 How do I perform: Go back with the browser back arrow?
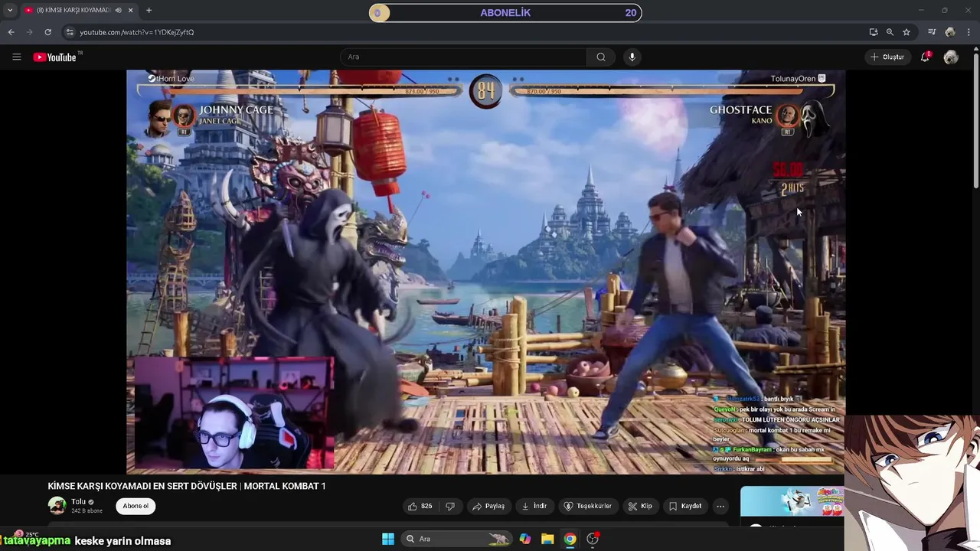[11, 32]
